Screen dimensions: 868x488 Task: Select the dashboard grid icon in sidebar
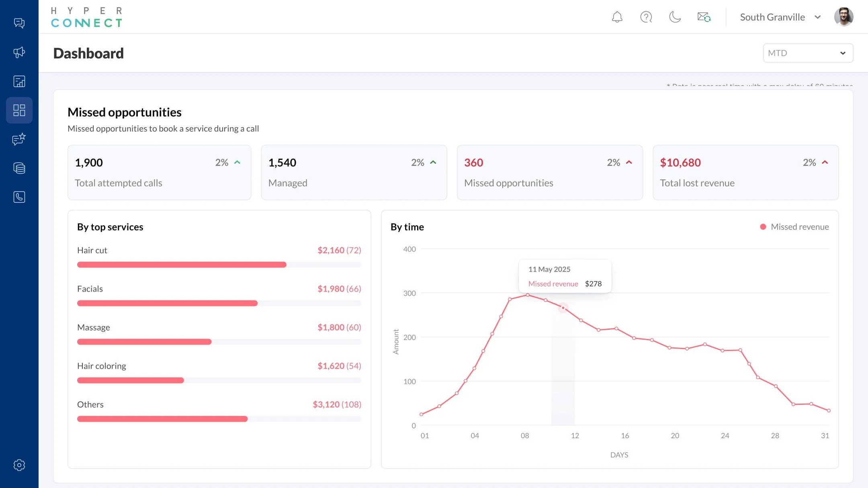19,110
